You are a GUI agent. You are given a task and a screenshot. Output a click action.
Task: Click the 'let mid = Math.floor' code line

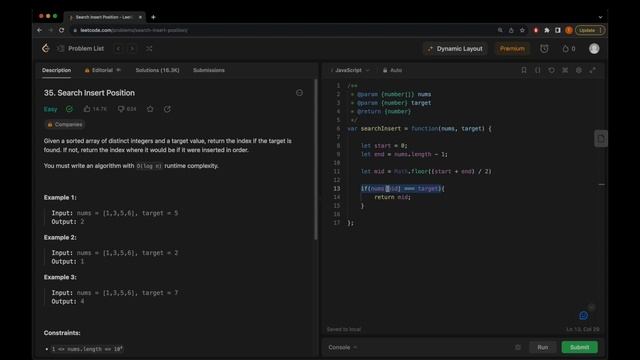click(x=426, y=171)
